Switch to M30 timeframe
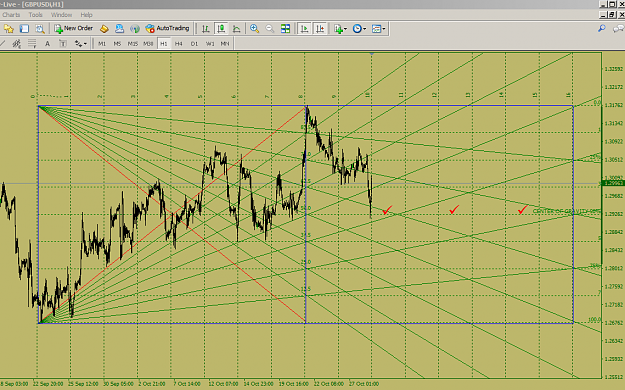 pyautogui.click(x=148, y=43)
